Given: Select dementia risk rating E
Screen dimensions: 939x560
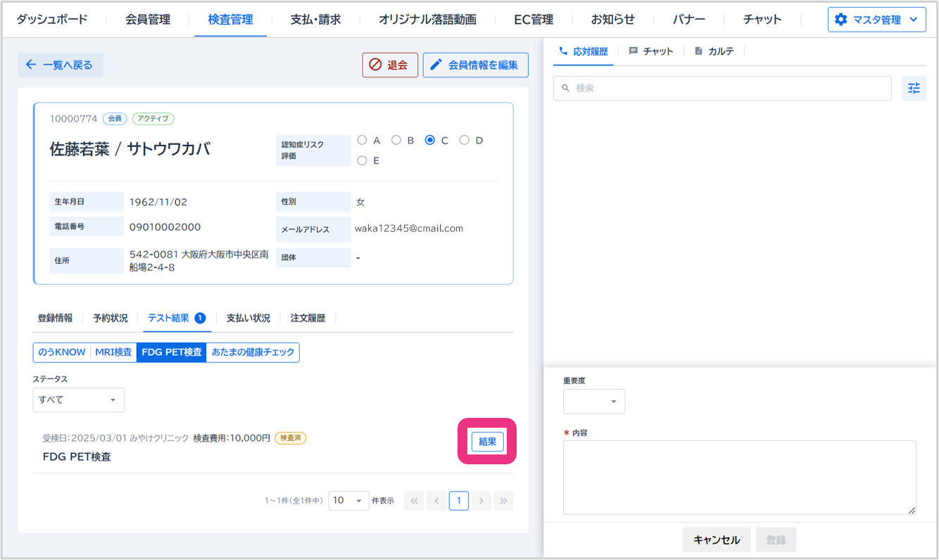Looking at the screenshot, I should click(363, 160).
